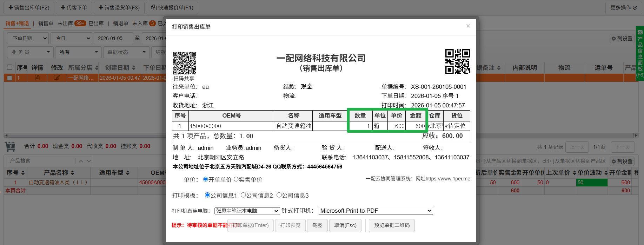Viewport: 644px width, 245px height.
Task: Expand the green 产品信息面板 side tab
Action: click(640, 53)
